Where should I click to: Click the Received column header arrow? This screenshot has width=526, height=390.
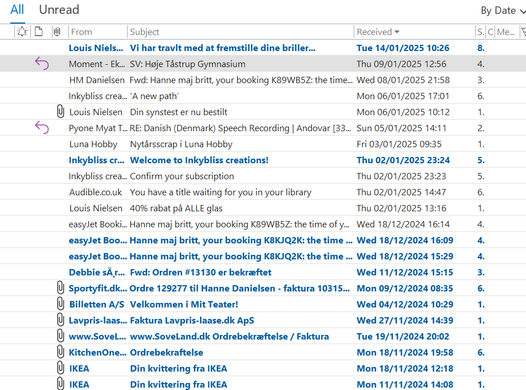tap(397, 32)
